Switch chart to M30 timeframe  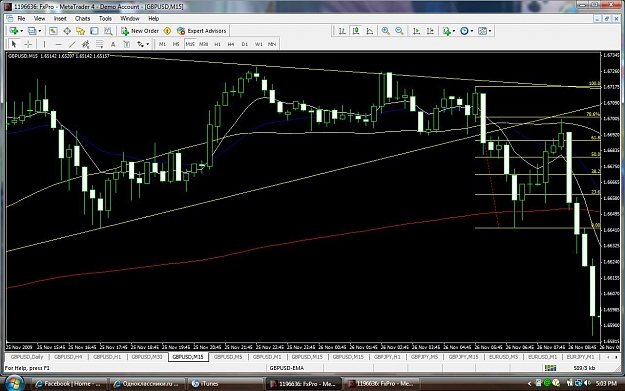pyautogui.click(x=204, y=44)
